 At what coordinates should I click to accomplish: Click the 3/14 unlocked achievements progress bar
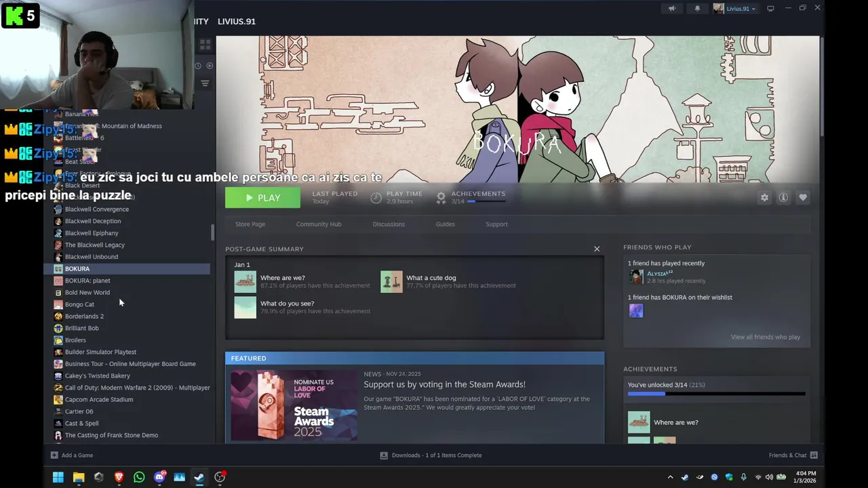pyautogui.click(x=717, y=394)
